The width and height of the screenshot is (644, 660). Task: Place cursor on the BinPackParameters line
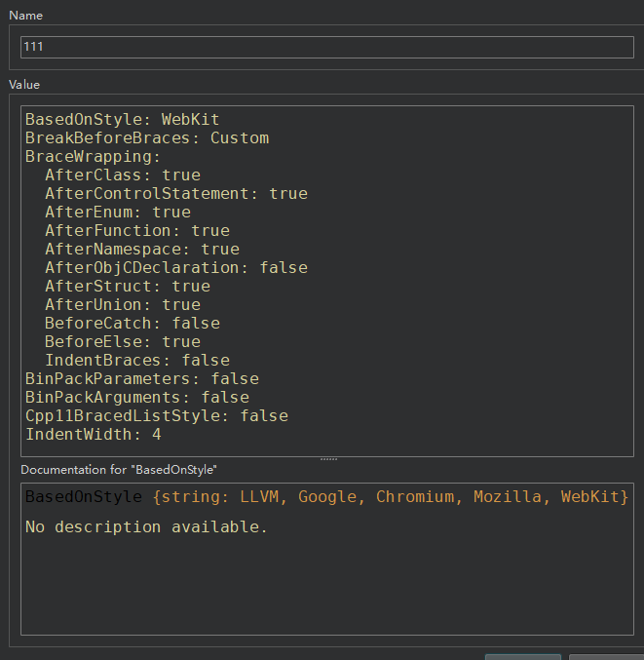tap(141, 379)
